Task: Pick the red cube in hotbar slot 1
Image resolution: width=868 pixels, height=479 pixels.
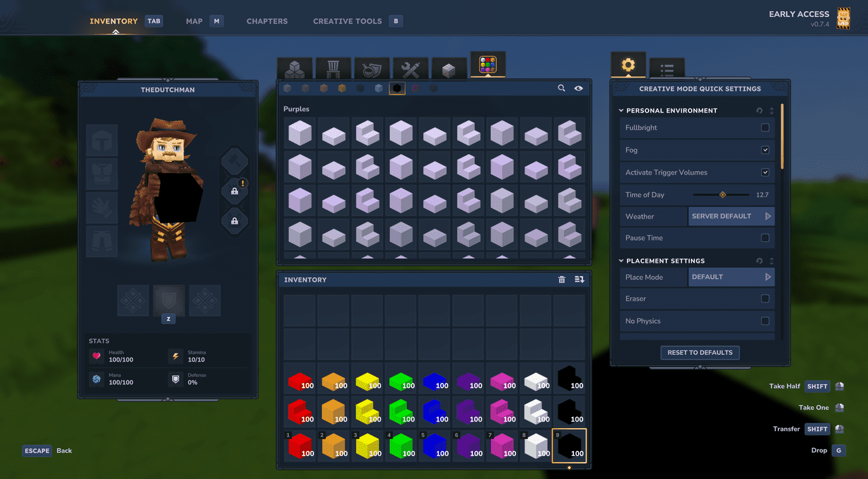Action: tap(300, 446)
